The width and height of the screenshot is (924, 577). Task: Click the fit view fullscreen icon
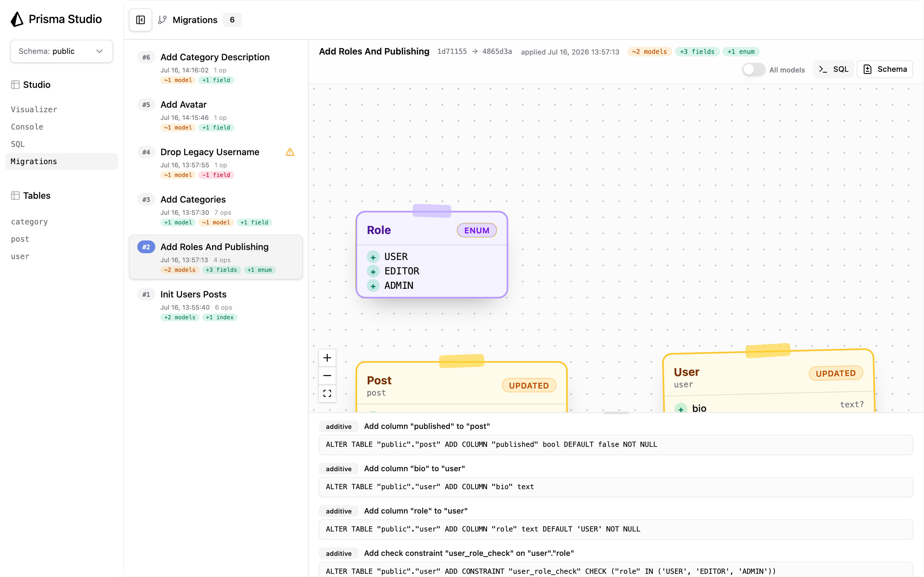pos(327,393)
